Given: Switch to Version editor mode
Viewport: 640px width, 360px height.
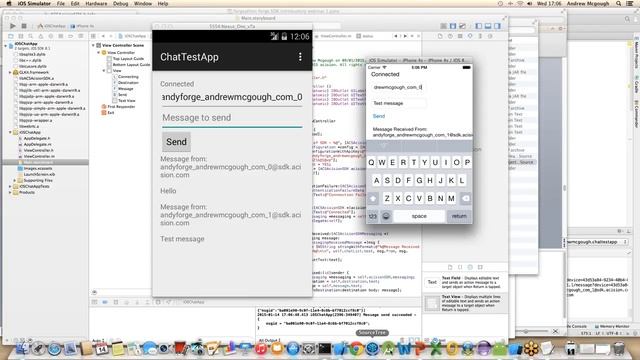Looking at the screenshot, I should pos(462,26).
